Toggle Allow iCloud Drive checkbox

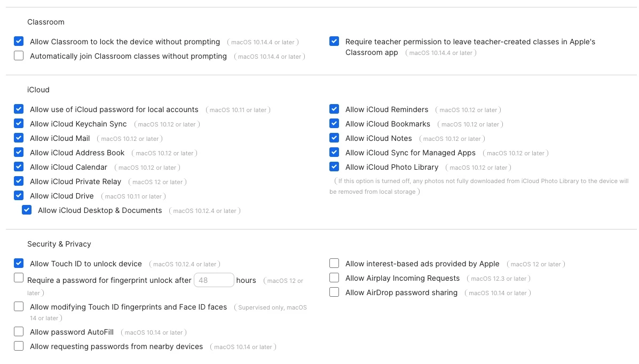tap(19, 196)
